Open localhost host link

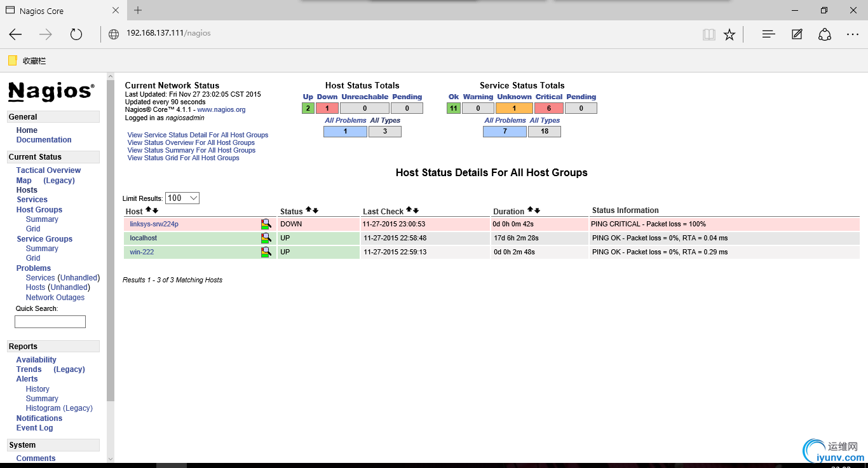(x=143, y=238)
